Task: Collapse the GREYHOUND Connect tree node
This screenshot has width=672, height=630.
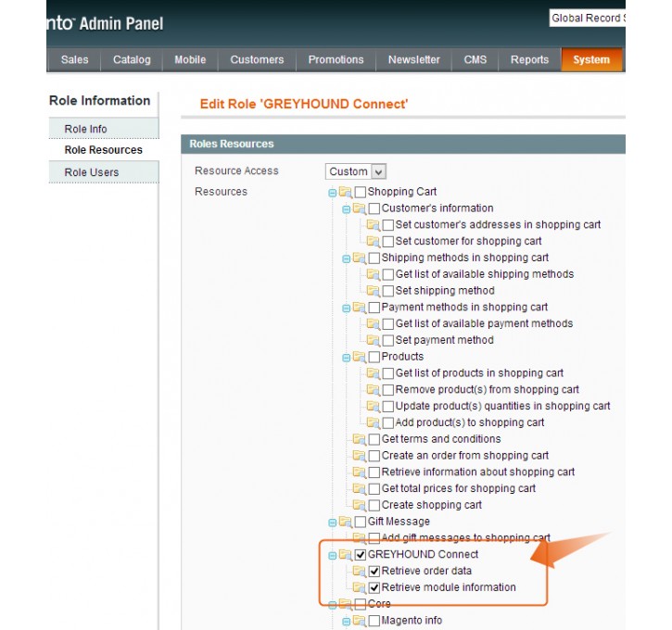Action: [x=332, y=556]
